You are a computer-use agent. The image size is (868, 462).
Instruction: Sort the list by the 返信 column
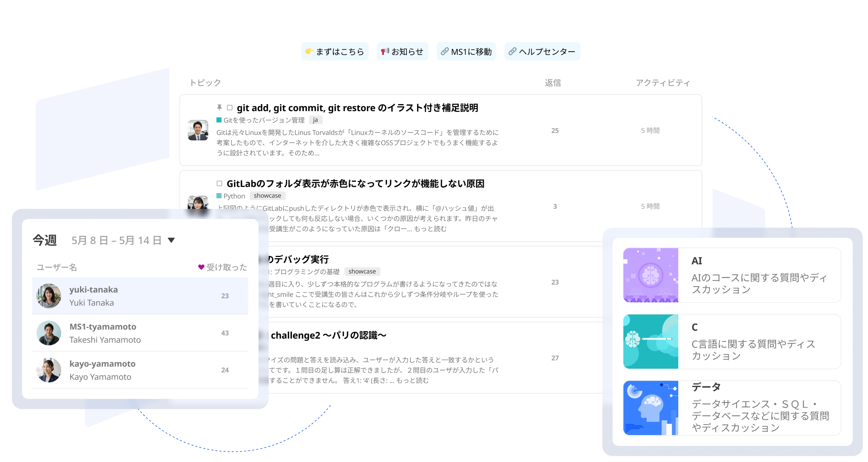553,83
